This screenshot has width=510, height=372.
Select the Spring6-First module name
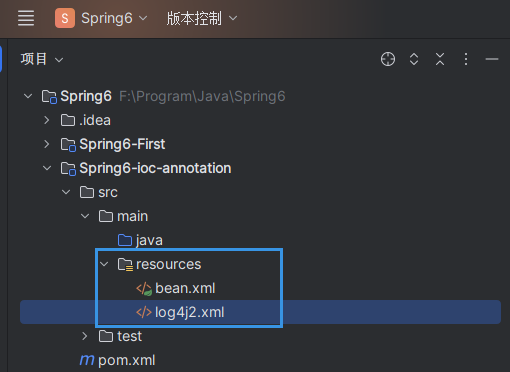pos(122,145)
